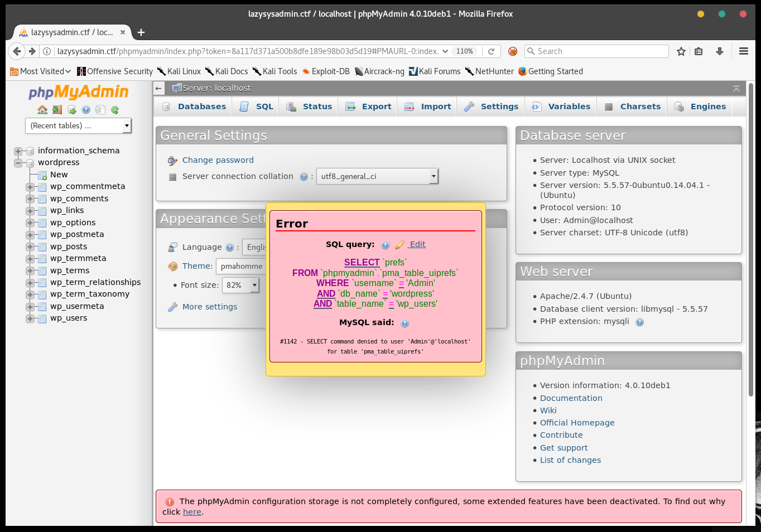
Task: Switch to the SQL tab
Action: (x=257, y=107)
